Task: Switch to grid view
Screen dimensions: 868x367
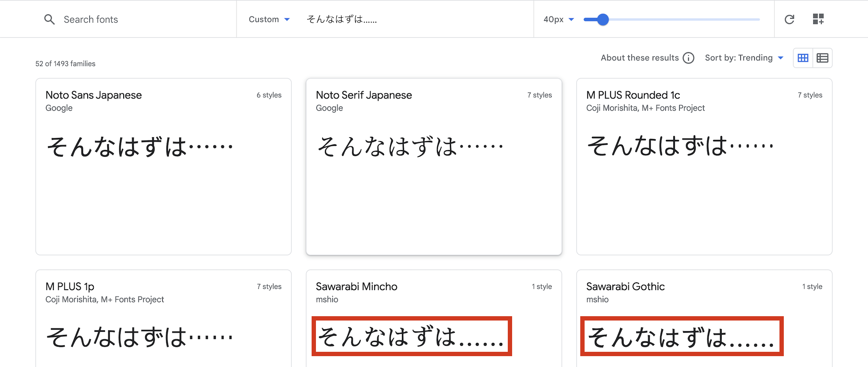Action: (803, 58)
